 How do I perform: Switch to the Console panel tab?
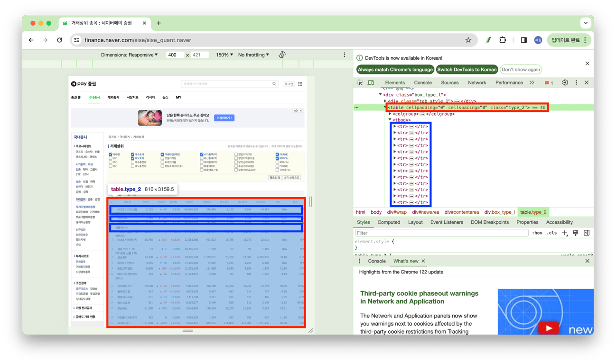423,83
